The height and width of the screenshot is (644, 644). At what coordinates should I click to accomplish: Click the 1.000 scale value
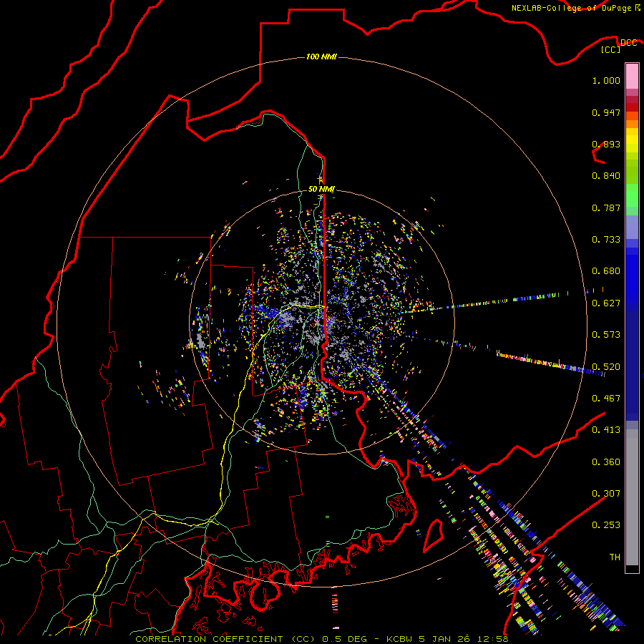click(606, 80)
